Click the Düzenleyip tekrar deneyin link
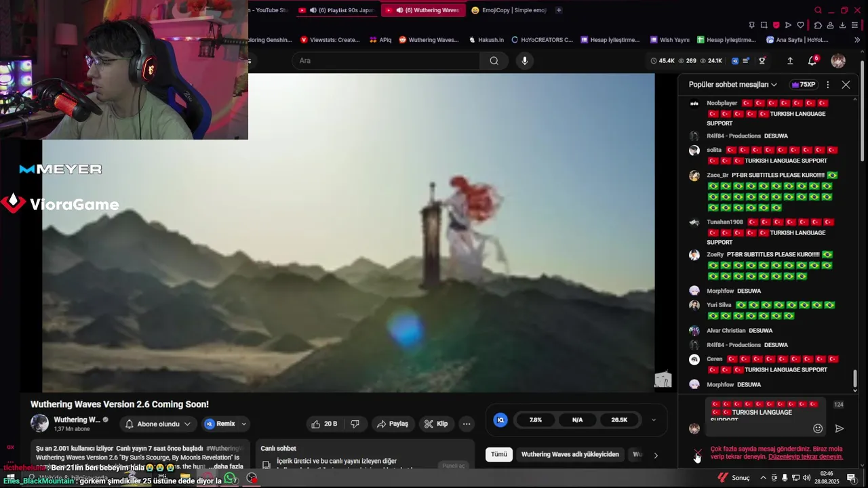This screenshot has height=488, width=868. click(x=805, y=457)
